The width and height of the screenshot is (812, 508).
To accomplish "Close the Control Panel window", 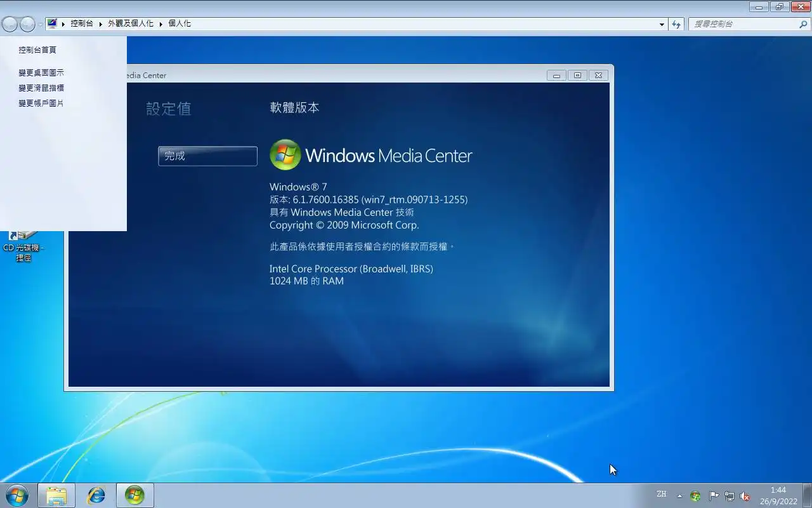I will (x=801, y=7).
